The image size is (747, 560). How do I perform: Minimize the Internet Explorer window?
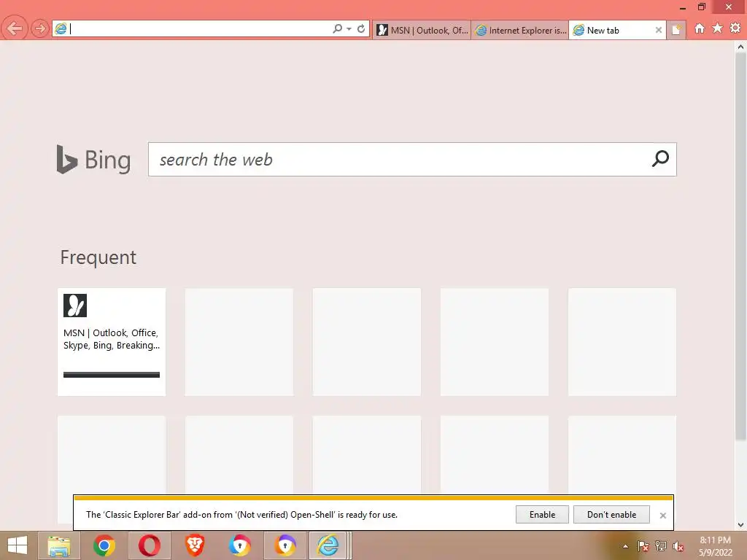point(683,7)
